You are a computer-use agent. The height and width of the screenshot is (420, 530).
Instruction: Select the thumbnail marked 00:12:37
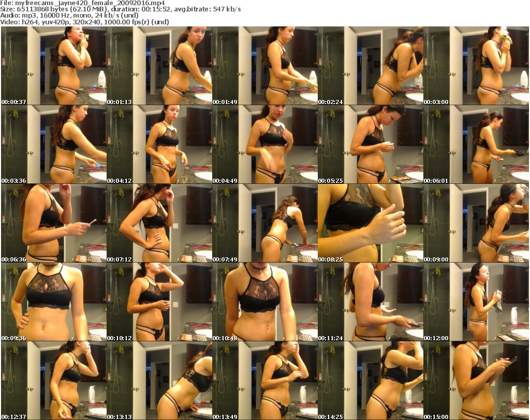(x=54, y=381)
